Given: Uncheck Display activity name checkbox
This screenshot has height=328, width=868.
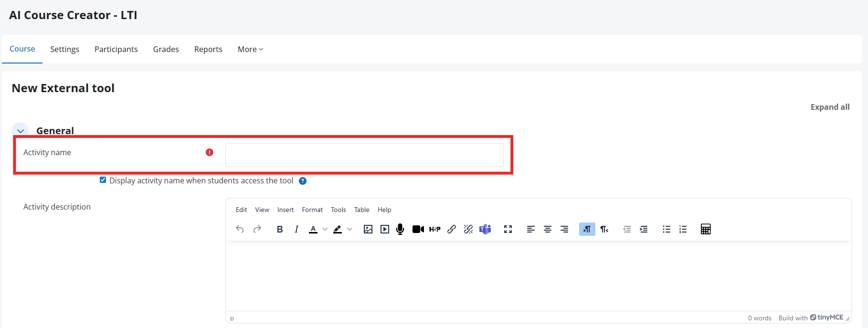Looking at the screenshot, I should (x=103, y=180).
